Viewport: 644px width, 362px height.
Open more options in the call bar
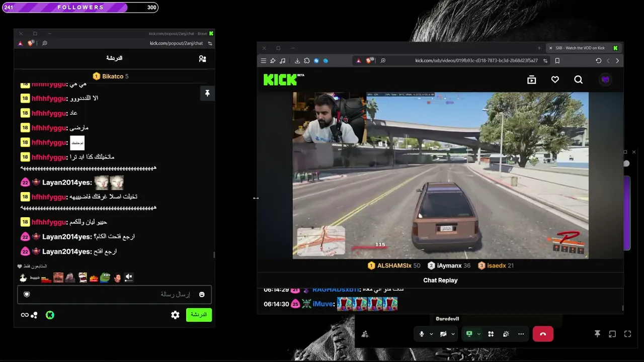click(x=521, y=334)
